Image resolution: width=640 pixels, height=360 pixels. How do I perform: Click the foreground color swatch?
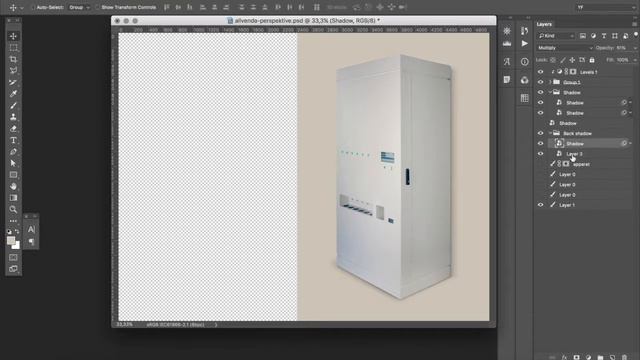coord(11,240)
